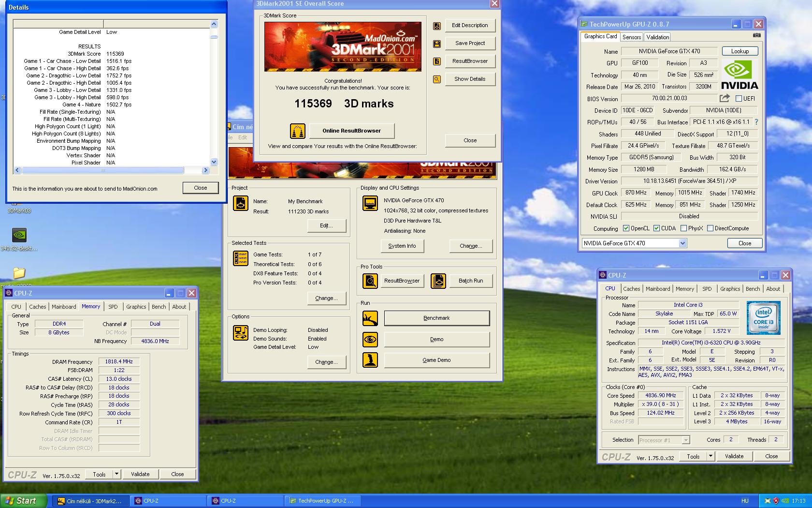Click the eye icon next to Demo
This screenshot has width=812, height=508.
pos(370,339)
